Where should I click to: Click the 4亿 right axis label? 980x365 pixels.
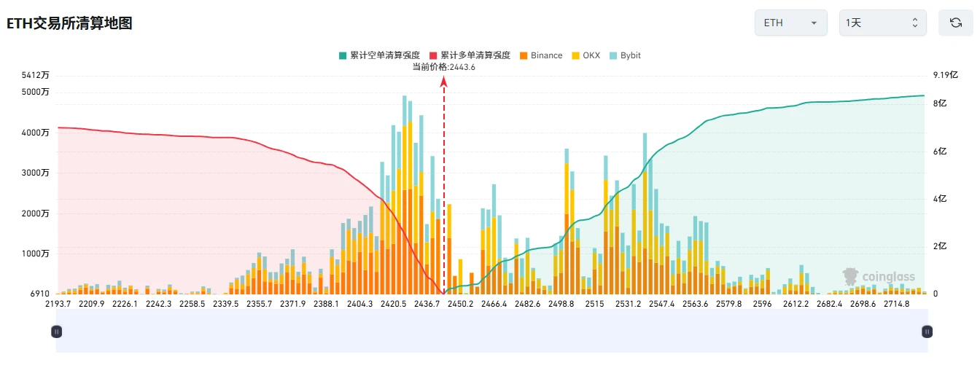click(939, 199)
